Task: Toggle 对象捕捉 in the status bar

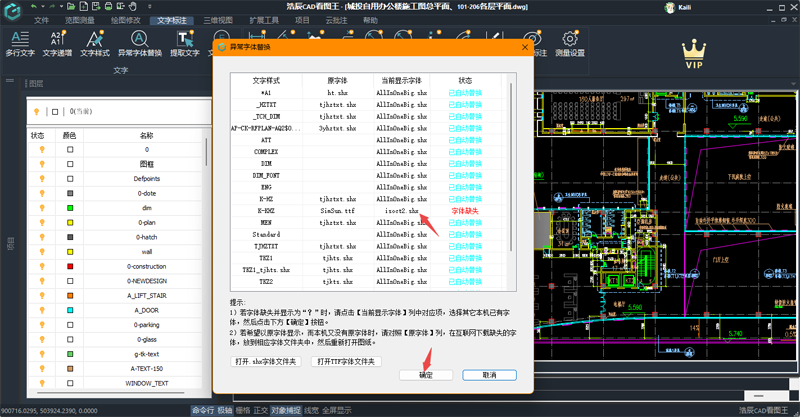Action: 285,410
